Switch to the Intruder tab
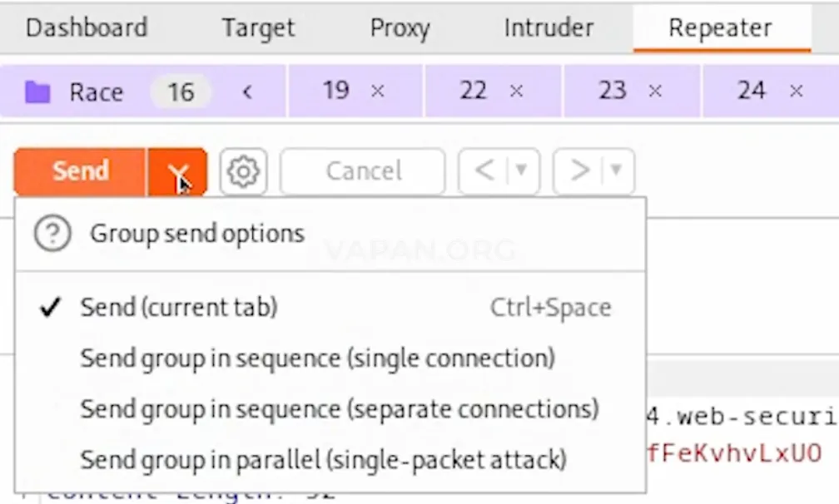Viewport: 839px width, 504px height. point(549,27)
